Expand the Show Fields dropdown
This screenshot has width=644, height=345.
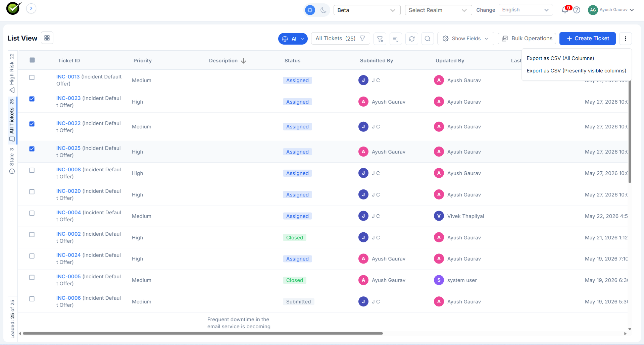pos(465,39)
